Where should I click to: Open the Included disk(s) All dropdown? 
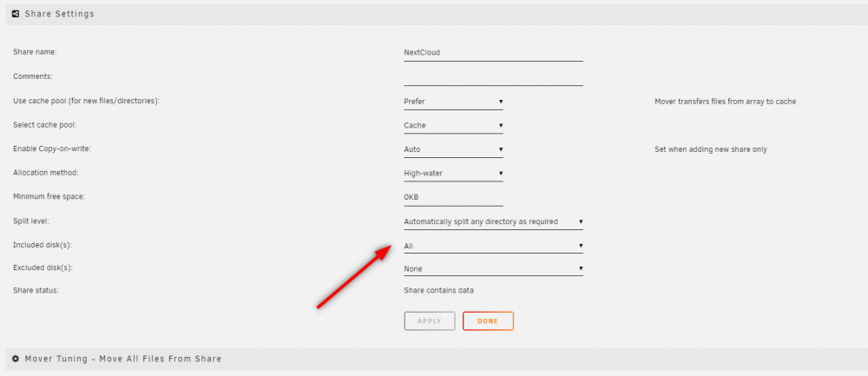pos(493,246)
